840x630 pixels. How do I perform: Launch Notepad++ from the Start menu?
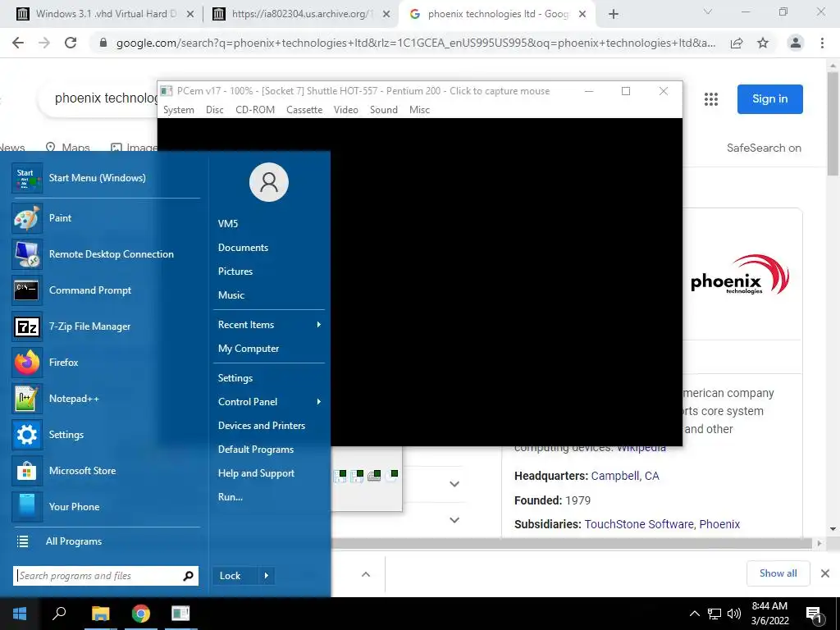(106, 399)
